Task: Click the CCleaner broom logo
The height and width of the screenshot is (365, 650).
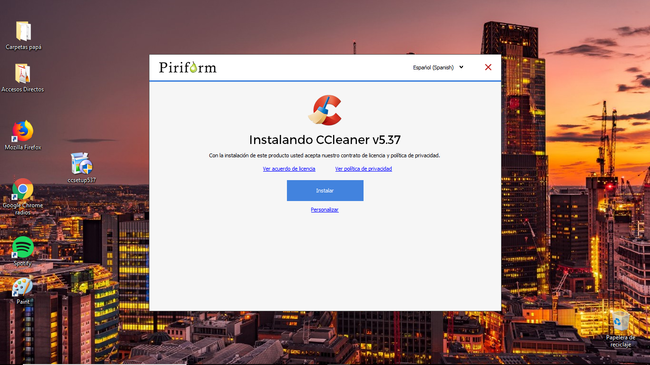Action: click(325, 110)
